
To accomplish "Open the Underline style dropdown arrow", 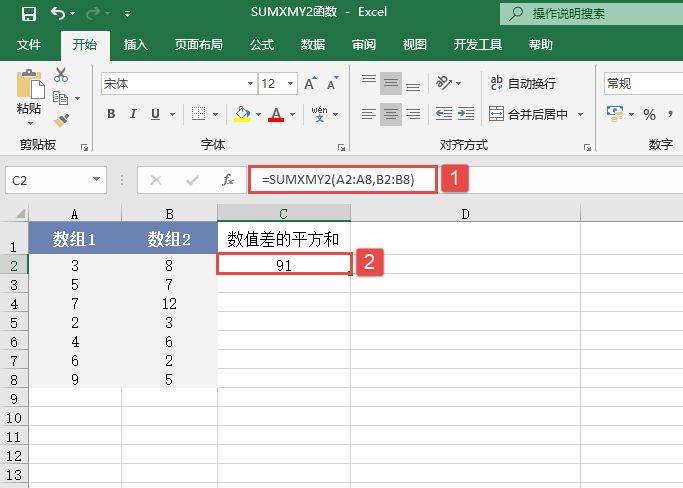I will [x=172, y=115].
